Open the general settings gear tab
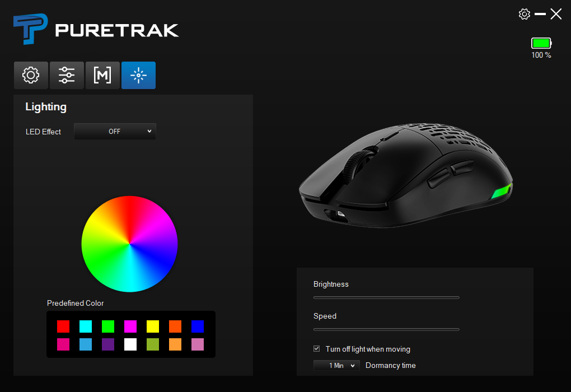The height and width of the screenshot is (392, 571). click(31, 76)
